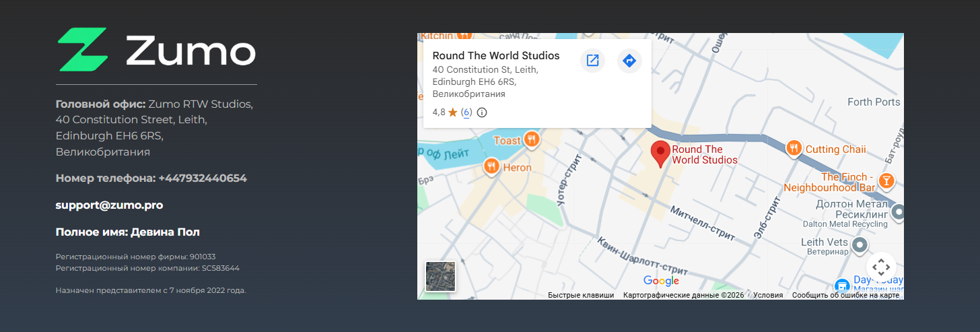Select the Cutting Chaii restaurant marker

point(794,149)
